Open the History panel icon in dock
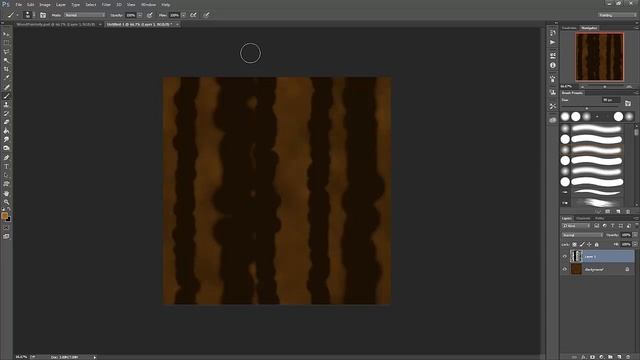The height and width of the screenshot is (360, 640). [553, 33]
